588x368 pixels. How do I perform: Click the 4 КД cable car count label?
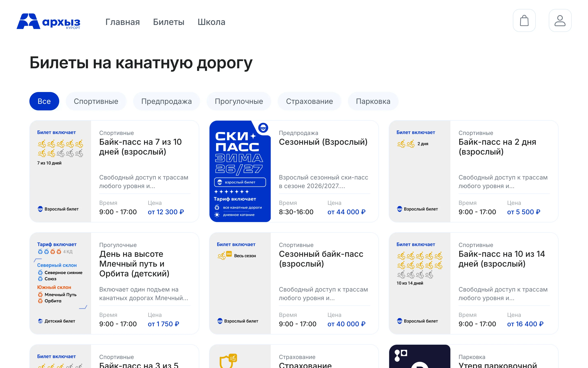coord(68,252)
